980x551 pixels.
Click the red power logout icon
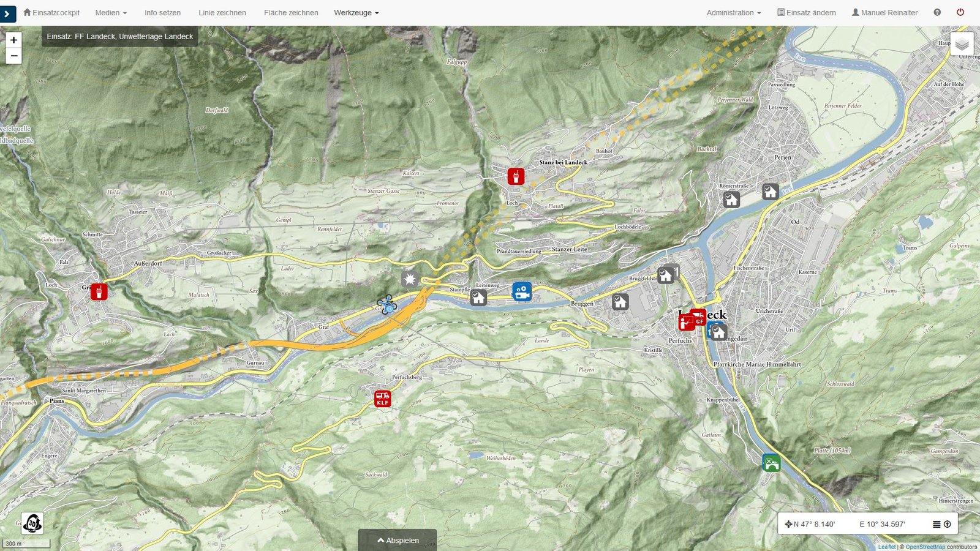point(960,12)
